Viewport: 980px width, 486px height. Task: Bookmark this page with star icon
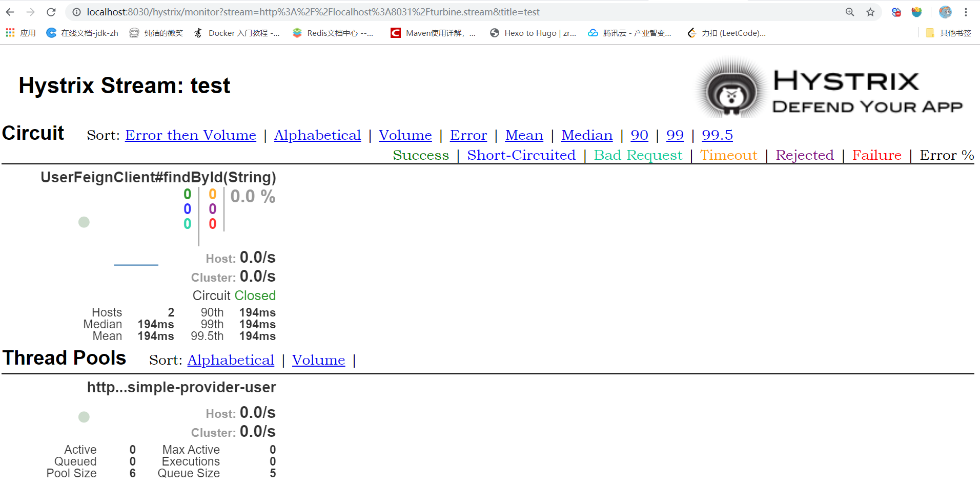870,12
